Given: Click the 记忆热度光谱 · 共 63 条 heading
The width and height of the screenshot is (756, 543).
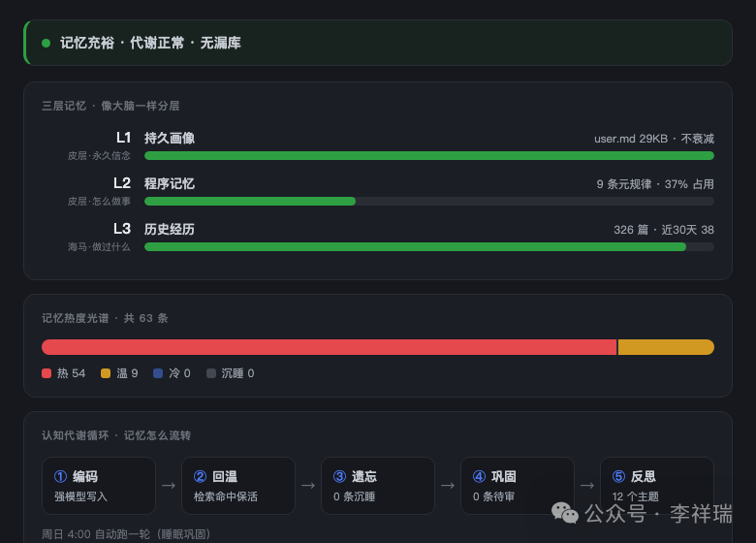Looking at the screenshot, I should pyautogui.click(x=105, y=318).
